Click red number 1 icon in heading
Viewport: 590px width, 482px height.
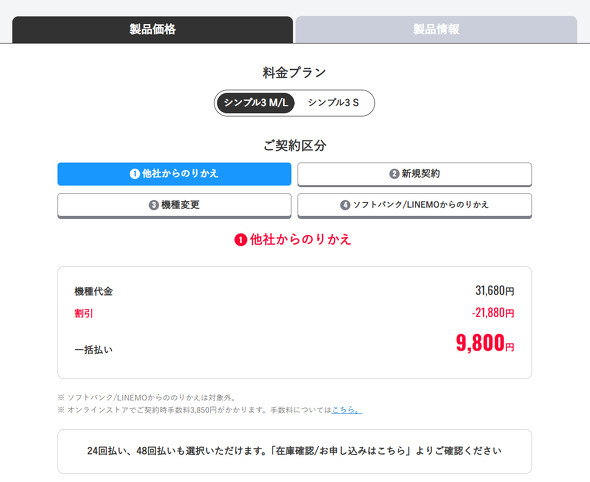tap(240, 240)
